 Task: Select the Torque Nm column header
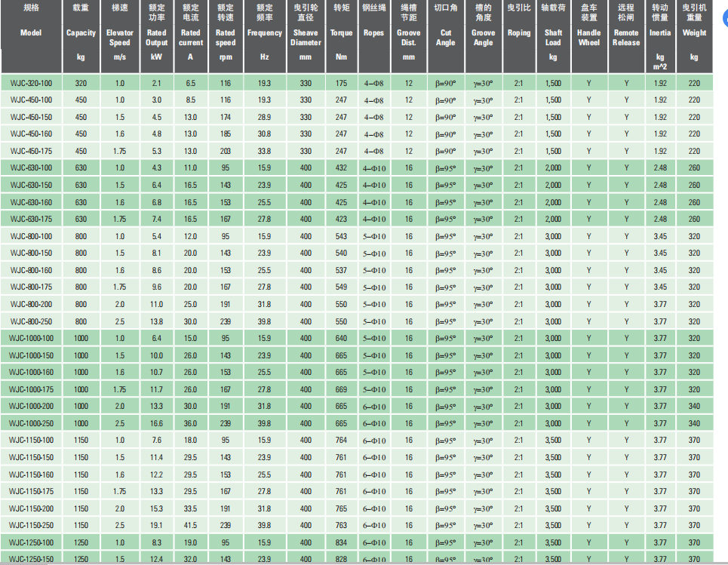(341, 36)
